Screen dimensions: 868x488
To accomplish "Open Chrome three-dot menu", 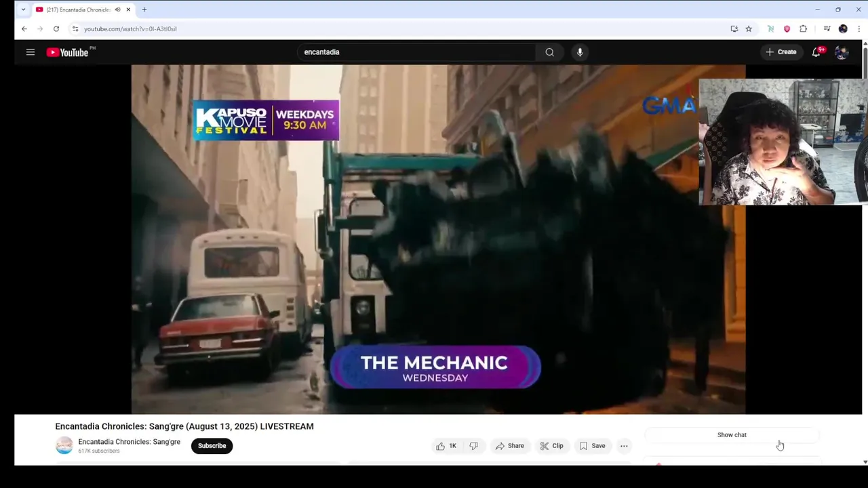I will click(859, 29).
